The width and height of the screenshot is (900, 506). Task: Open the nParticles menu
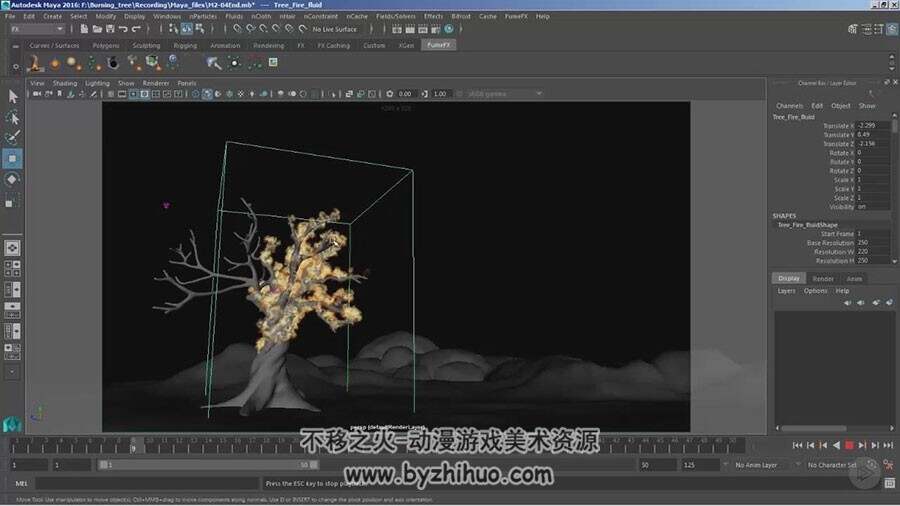coord(203,17)
